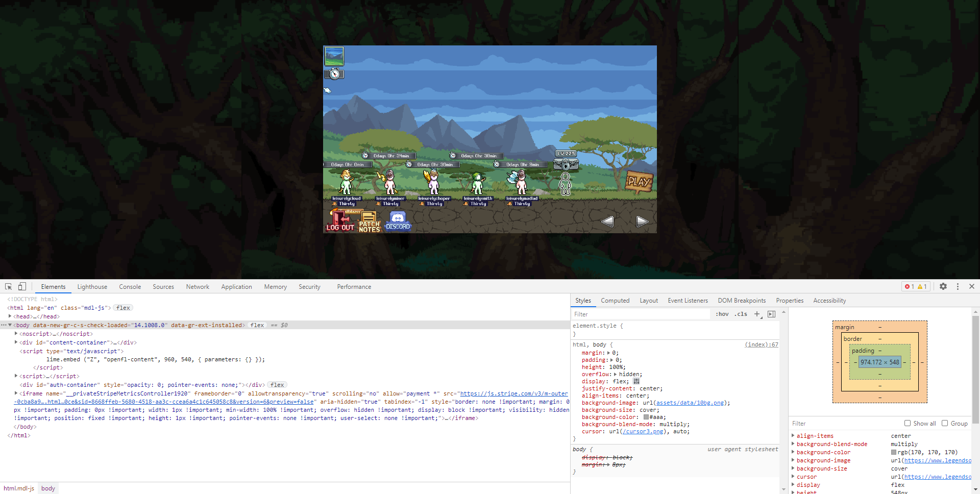
Task: Click the red error count badge
Action: [x=910, y=287]
